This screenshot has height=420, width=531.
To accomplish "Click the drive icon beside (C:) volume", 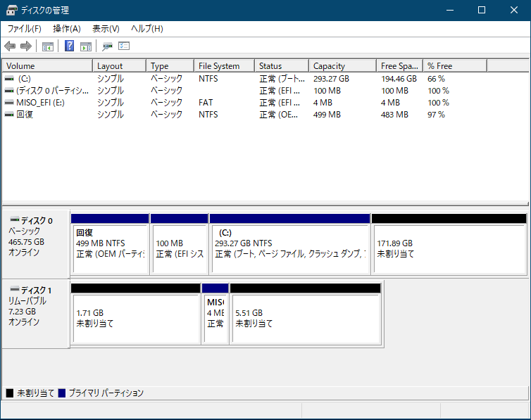I will pos(9,79).
